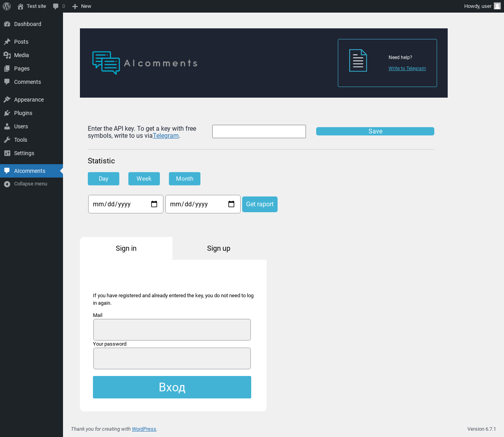
Task: Open the Howdy, user account menu
Action: (x=482, y=6)
